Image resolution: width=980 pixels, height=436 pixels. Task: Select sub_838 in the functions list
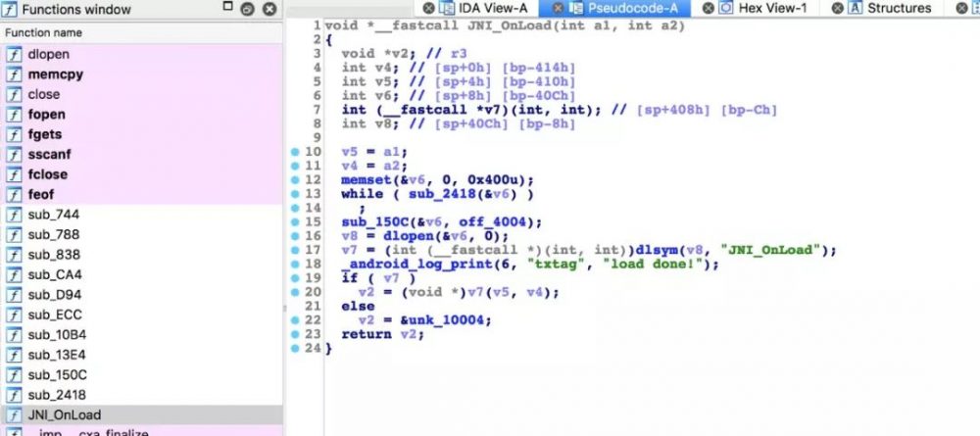(141, 254)
